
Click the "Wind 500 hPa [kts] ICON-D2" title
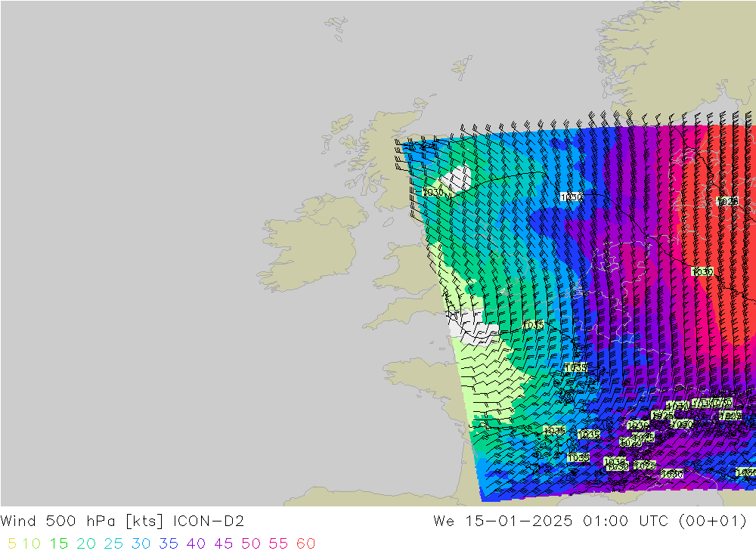tap(122, 522)
